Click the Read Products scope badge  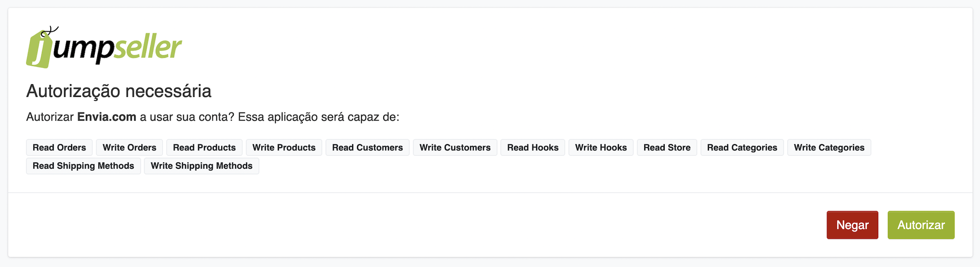click(x=204, y=148)
